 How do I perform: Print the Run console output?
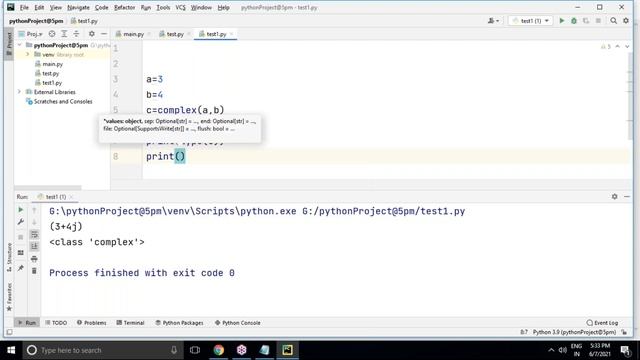(34, 259)
